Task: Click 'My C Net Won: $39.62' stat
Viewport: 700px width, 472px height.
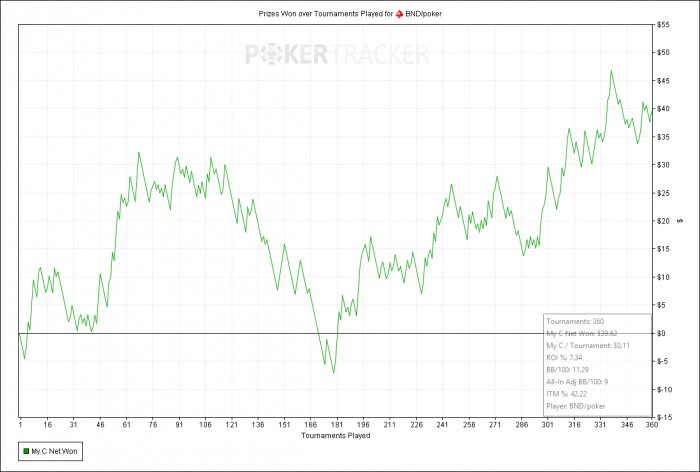Action: [x=582, y=334]
